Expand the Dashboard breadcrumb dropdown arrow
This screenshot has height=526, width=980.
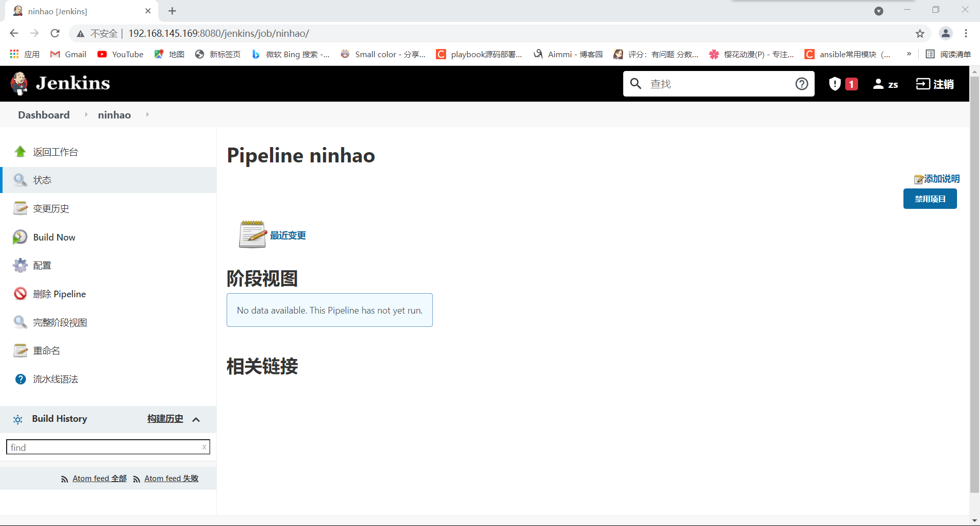[x=86, y=115]
